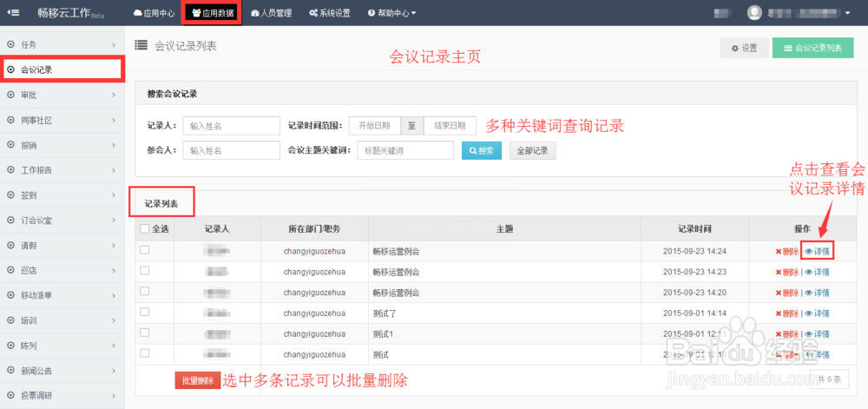Click the red 批量删除 button

point(198,380)
